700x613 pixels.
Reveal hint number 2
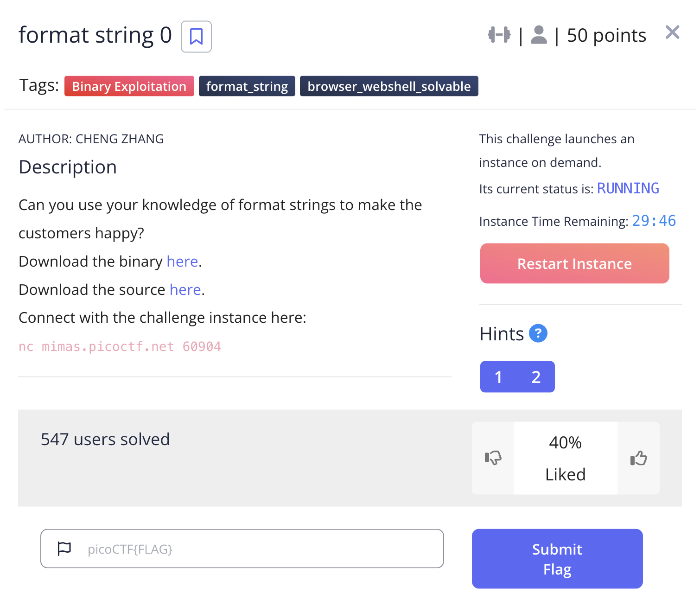click(536, 377)
